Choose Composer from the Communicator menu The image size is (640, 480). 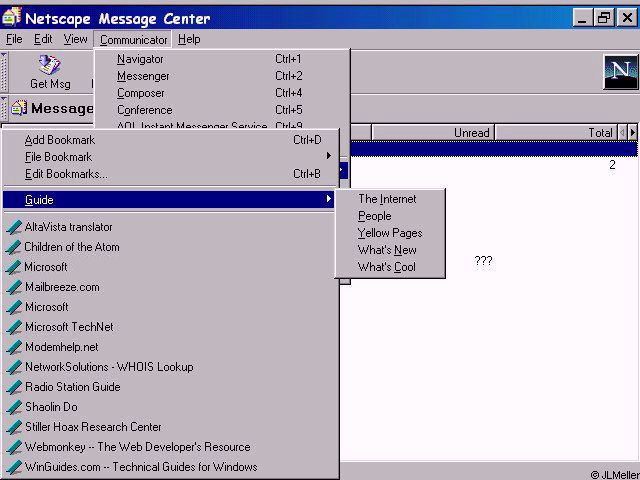click(x=222, y=93)
